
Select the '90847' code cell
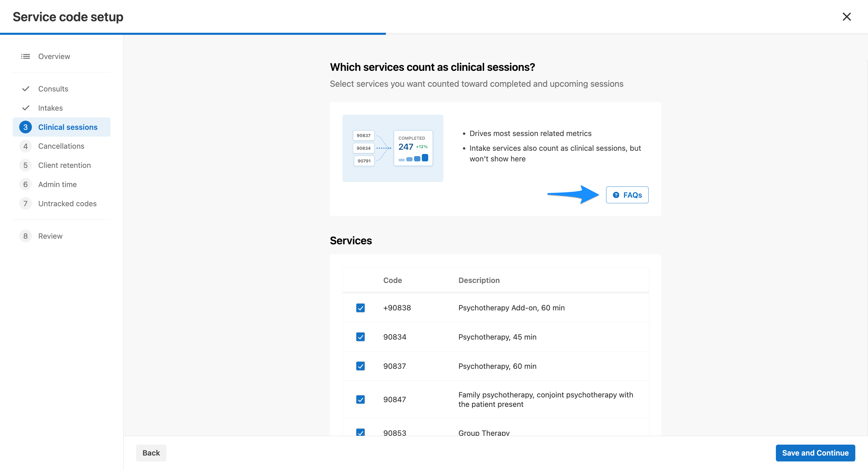click(x=394, y=400)
